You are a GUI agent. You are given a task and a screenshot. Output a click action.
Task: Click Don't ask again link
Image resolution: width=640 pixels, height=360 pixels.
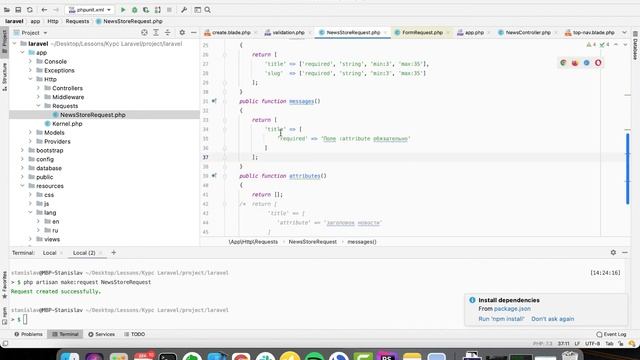point(552,319)
